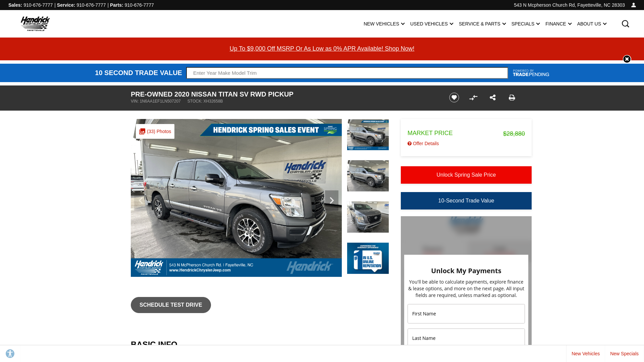
Task: Expand New Vehicles menu
Action: [384, 24]
